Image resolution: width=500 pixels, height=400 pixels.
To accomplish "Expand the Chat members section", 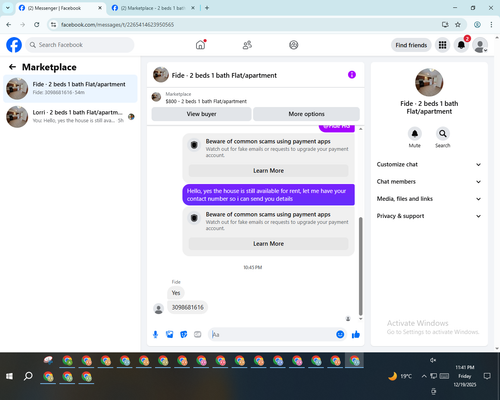I will click(x=429, y=182).
